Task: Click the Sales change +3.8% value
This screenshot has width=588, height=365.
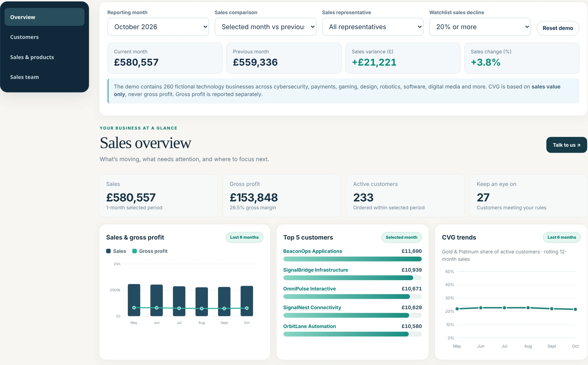Action: coord(486,62)
